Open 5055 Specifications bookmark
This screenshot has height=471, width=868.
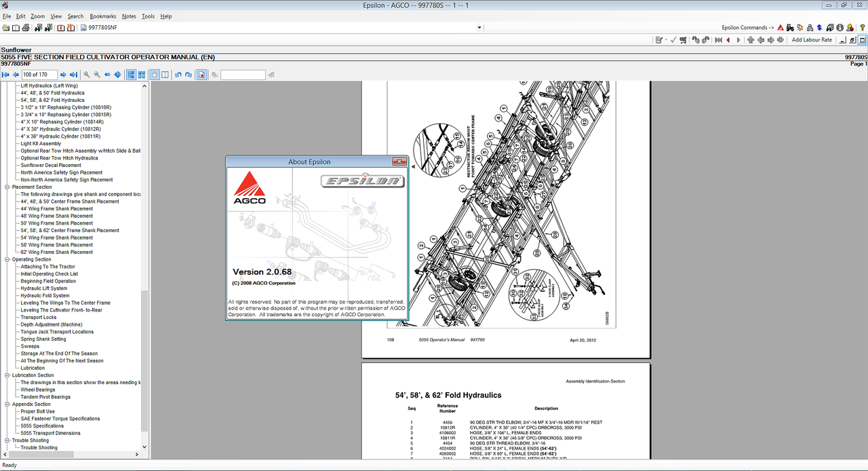point(42,426)
